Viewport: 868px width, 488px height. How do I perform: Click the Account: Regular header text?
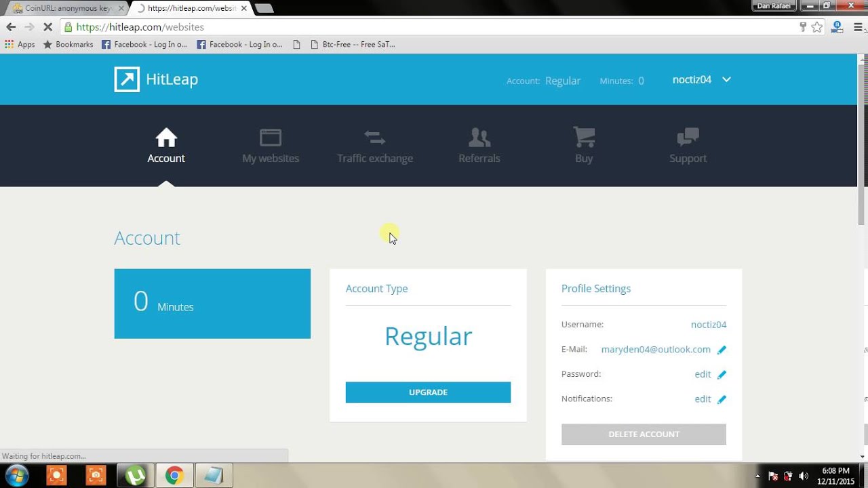pos(543,81)
